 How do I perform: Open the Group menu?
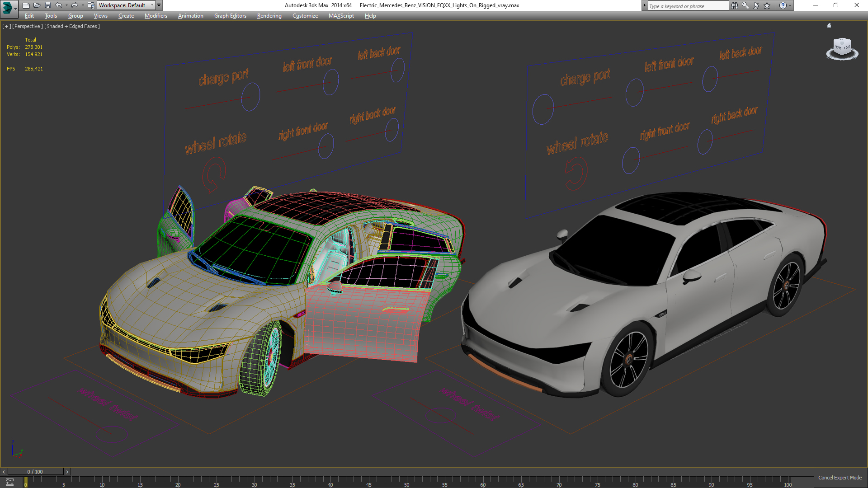click(x=75, y=16)
